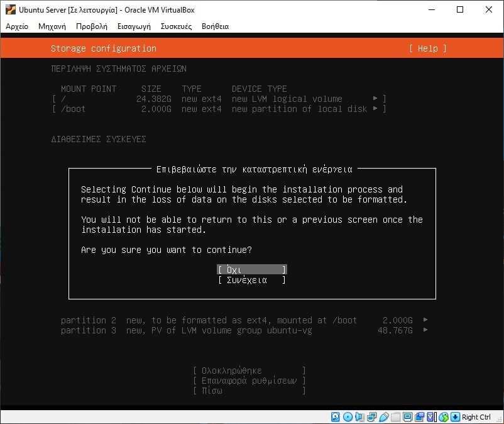
Task: Select the 24.382G LVM logical volume row
Action: (x=219, y=99)
